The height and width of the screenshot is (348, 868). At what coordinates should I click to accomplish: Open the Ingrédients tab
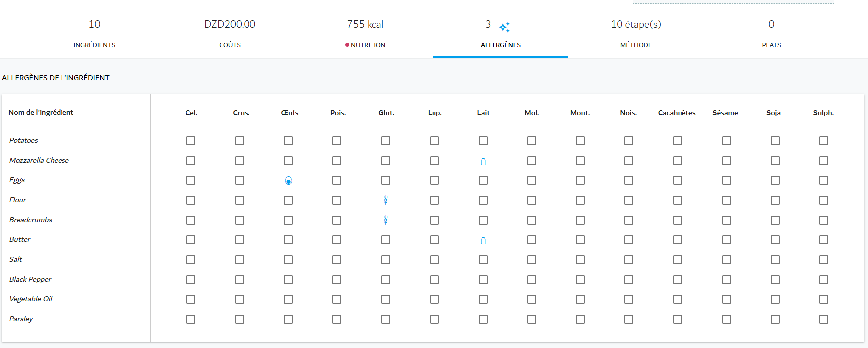pos(94,34)
